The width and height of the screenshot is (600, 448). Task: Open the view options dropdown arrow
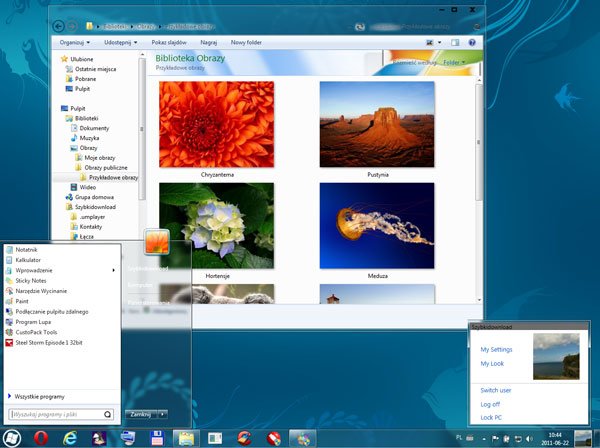tap(439, 42)
